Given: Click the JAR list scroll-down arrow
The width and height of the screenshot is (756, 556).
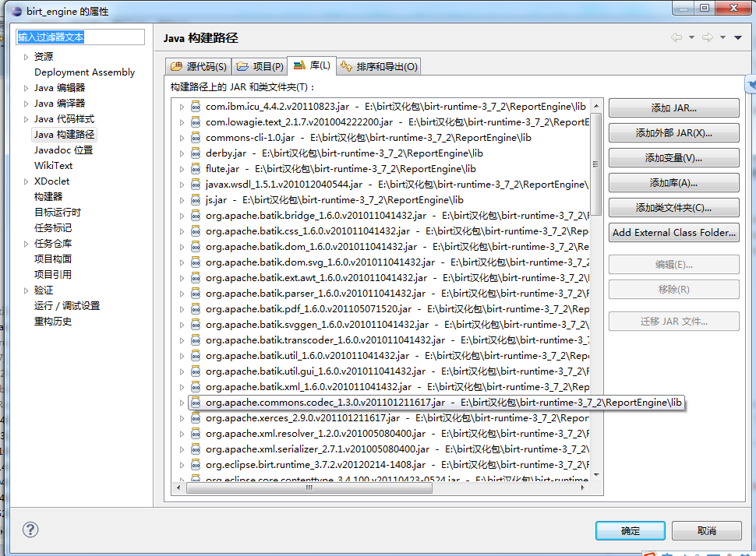Looking at the screenshot, I should [596, 475].
